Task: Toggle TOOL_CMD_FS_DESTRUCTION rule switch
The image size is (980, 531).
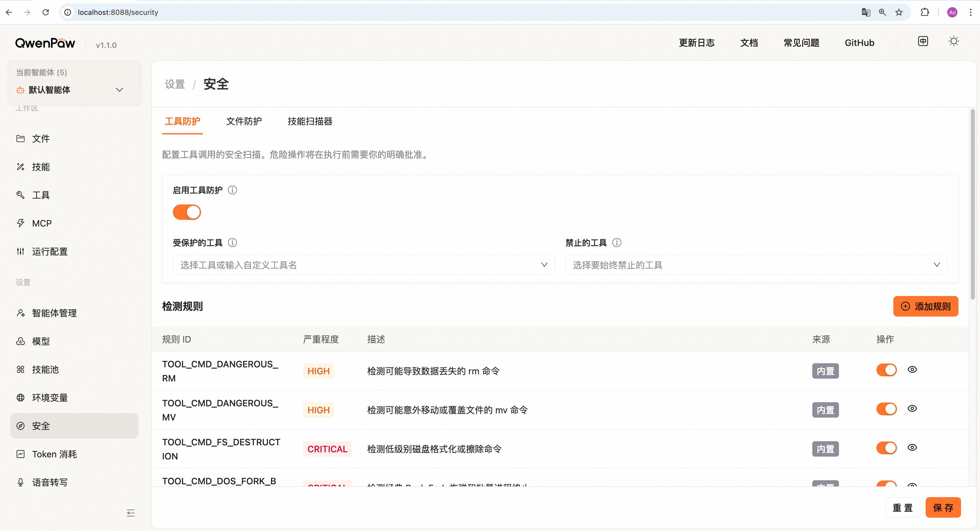Action: 886,448
